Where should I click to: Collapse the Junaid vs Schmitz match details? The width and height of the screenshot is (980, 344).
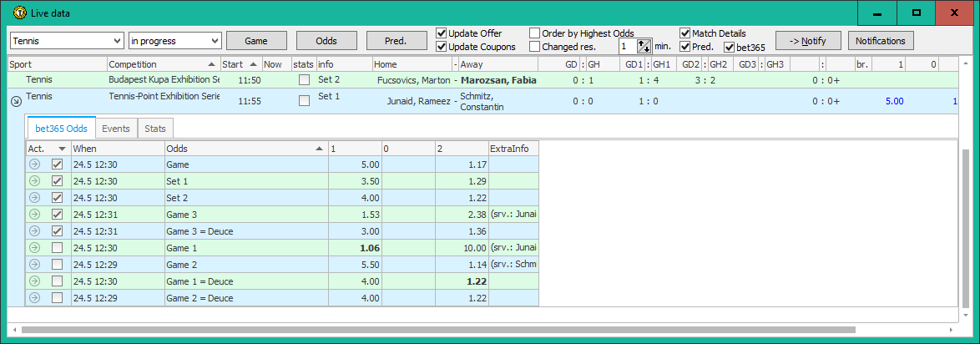coord(15,101)
